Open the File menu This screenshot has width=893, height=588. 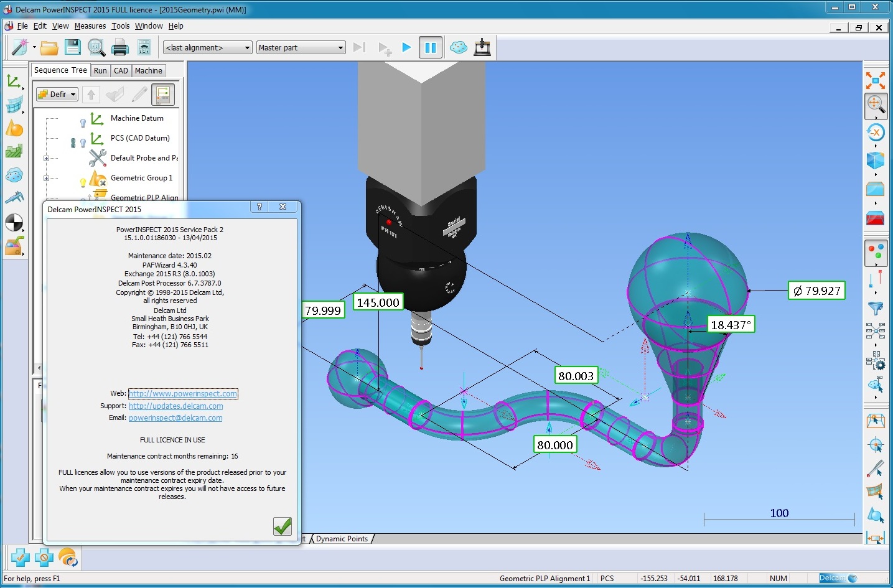(x=22, y=26)
